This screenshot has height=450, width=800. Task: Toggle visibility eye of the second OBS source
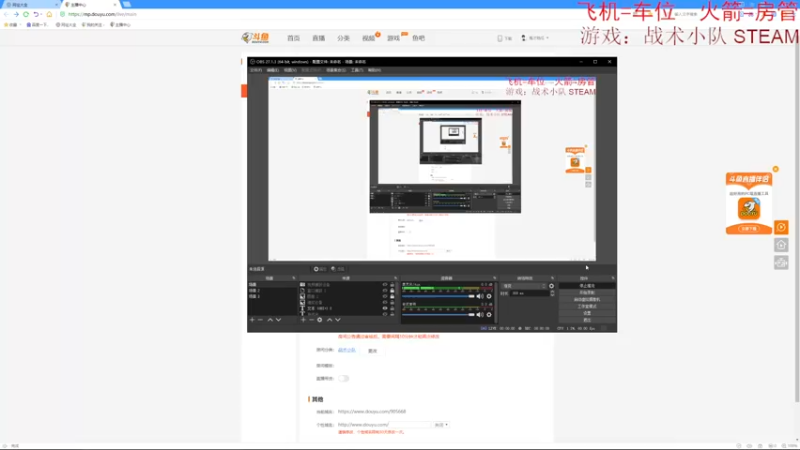point(385,290)
